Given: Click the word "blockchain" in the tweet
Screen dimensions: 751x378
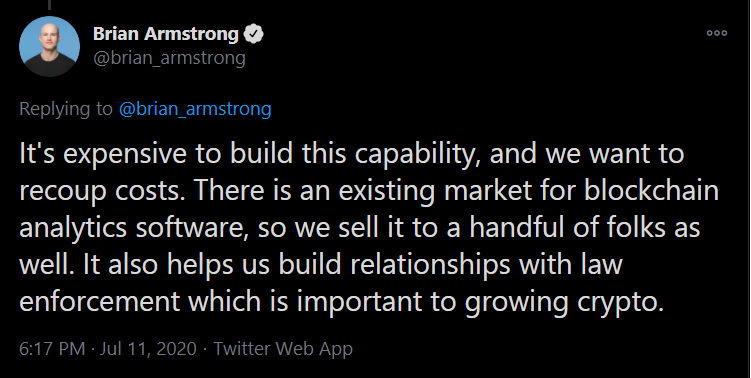Looking at the screenshot, I should coord(652,190).
